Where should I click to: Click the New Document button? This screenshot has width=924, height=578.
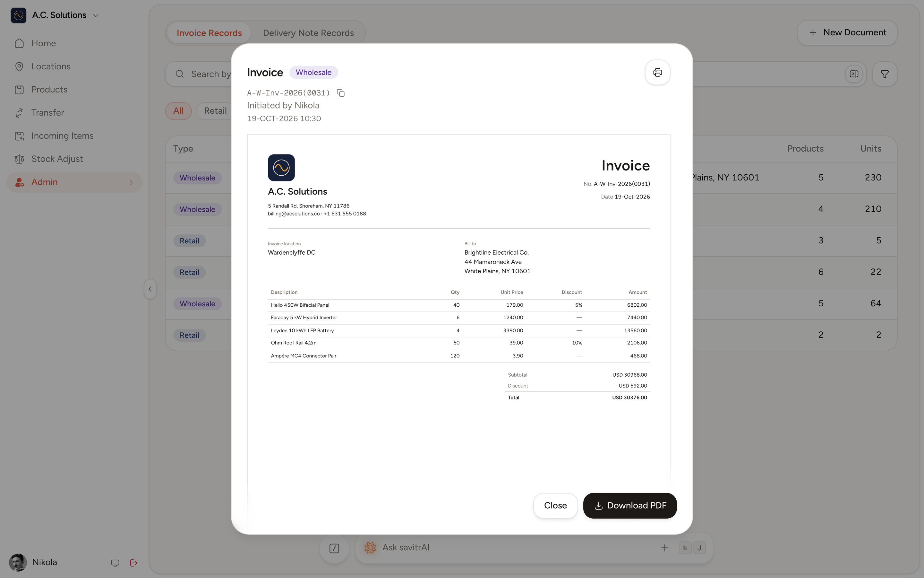tap(847, 32)
